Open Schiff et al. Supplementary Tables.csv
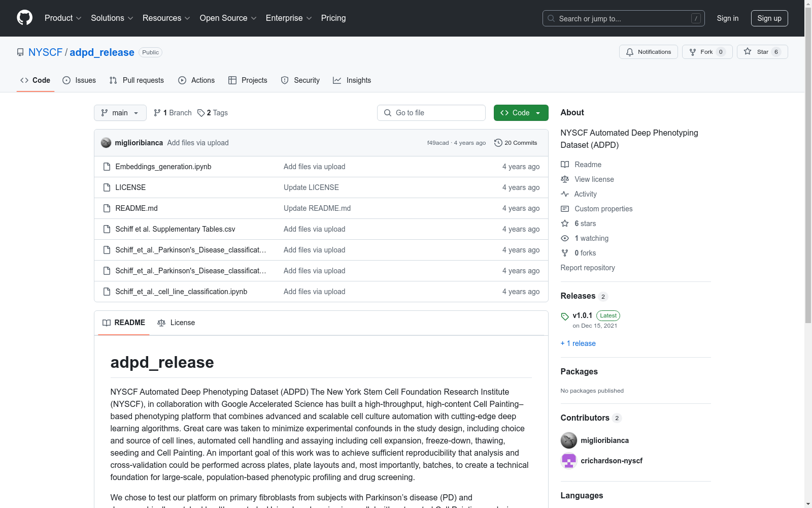Screen dimensions: 812x508 pos(175,229)
